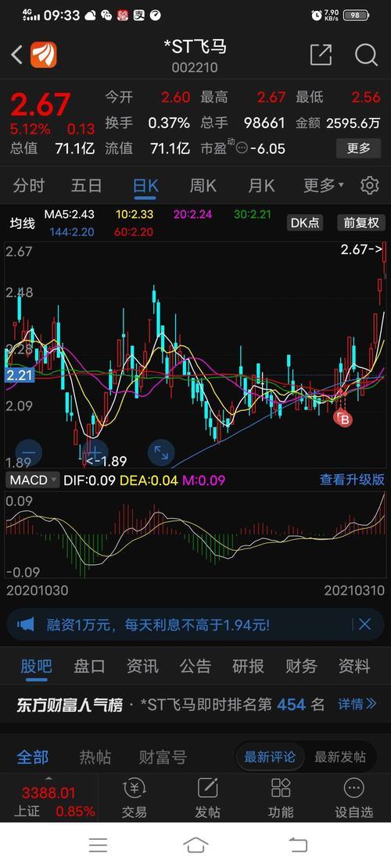Switch to the 周K tab
The width and height of the screenshot is (391, 868).
coord(203,185)
